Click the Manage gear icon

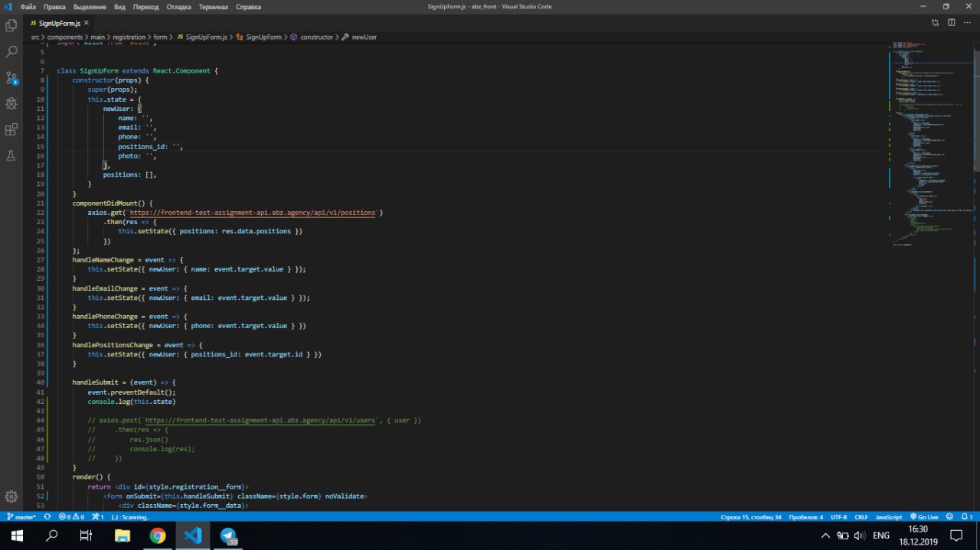coord(11,496)
